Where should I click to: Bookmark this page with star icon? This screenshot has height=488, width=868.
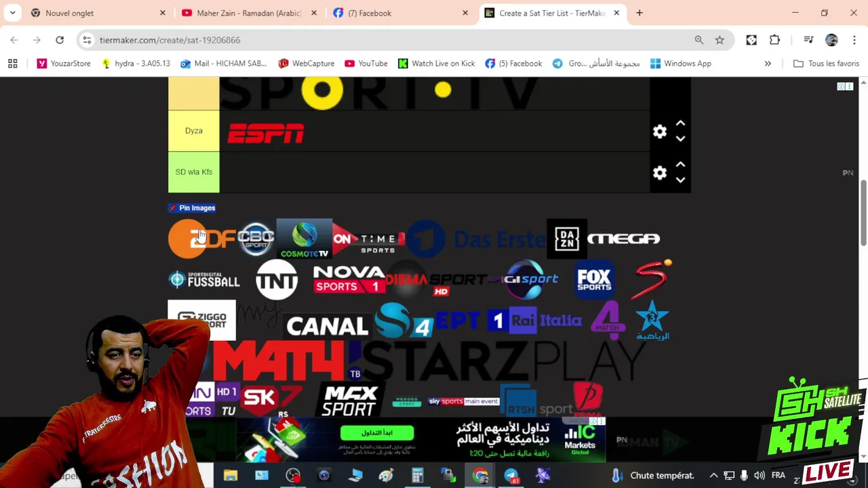click(719, 40)
